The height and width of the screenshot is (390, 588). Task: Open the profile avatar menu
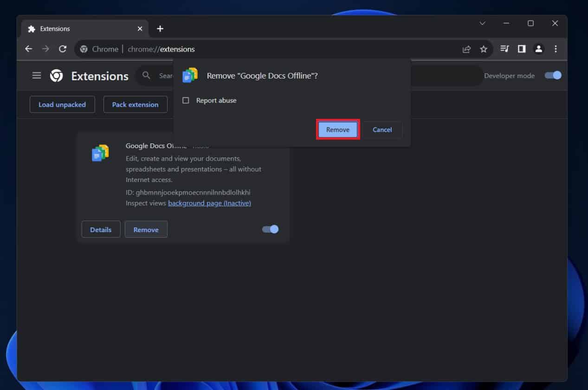(x=538, y=49)
